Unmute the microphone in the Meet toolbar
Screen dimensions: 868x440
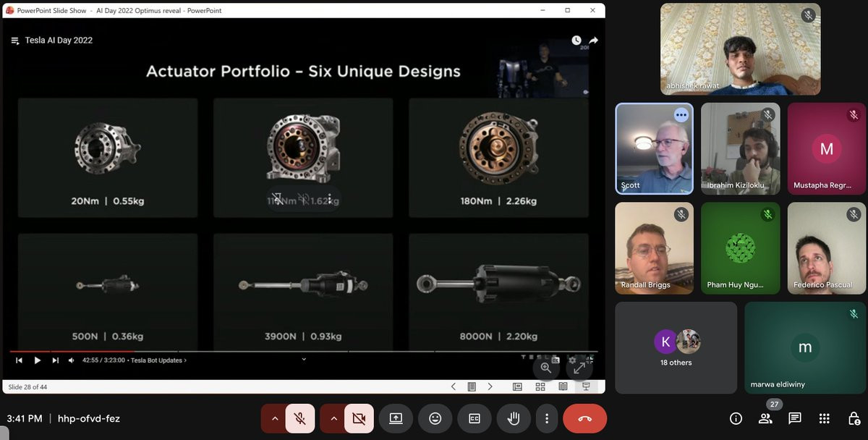pyautogui.click(x=300, y=418)
